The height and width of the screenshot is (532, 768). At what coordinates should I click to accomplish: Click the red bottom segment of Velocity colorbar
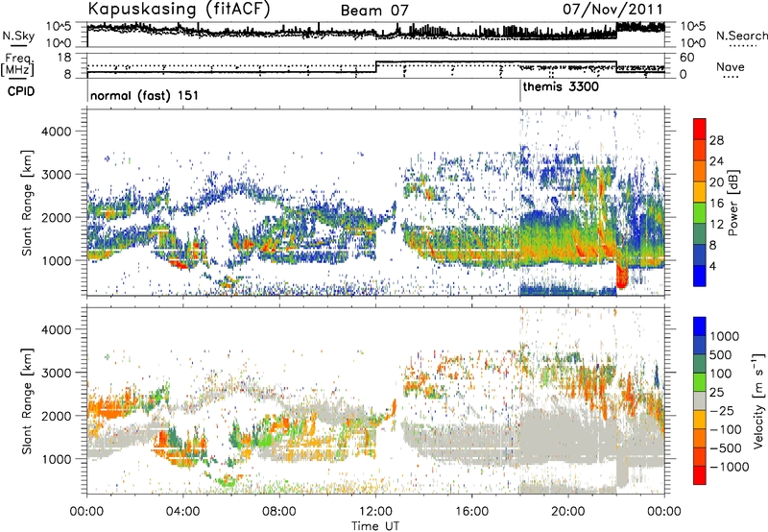[700, 475]
